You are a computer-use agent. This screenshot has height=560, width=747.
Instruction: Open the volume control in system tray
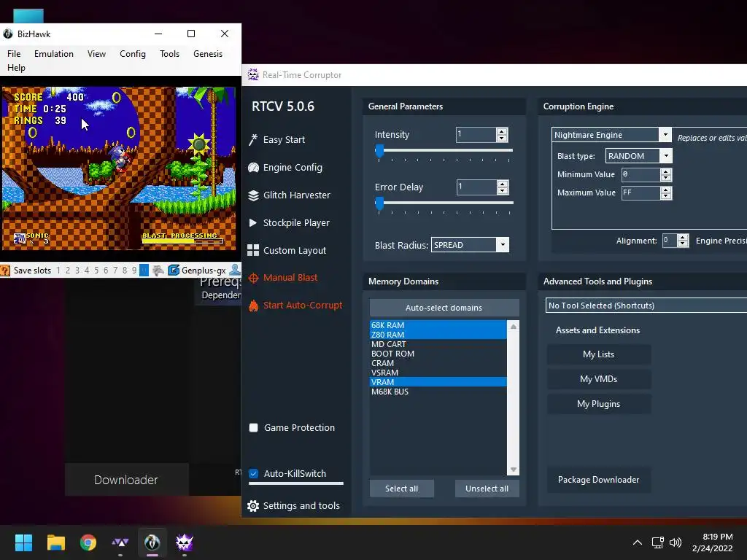[675, 542]
